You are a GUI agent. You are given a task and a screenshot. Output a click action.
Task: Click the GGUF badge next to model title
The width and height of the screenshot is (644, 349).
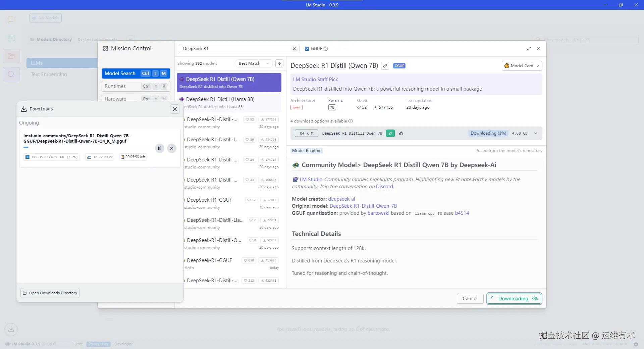[x=399, y=66]
